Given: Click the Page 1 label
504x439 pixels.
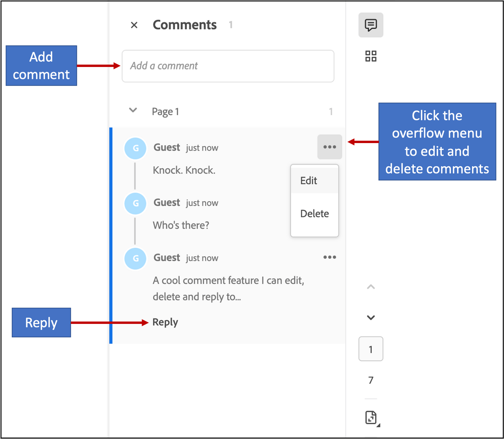Looking at the screenshot, I should tap(165, 112).
